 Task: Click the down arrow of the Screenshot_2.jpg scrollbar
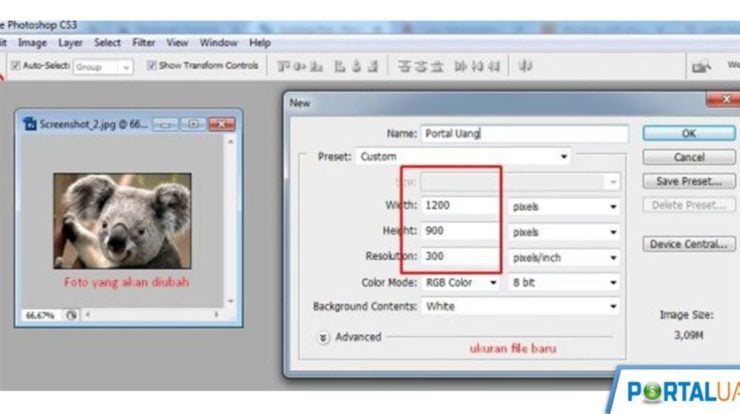pyautogui.click(x=231, y=301)
